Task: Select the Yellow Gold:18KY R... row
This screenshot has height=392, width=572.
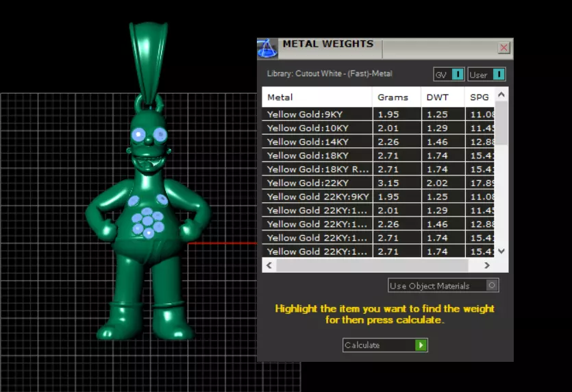Action: (378, 169)
